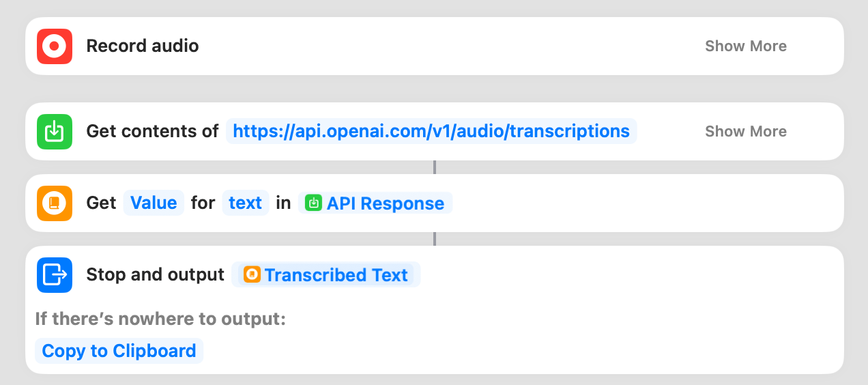Click the 'Get contents of' action label

coord(152,132)
